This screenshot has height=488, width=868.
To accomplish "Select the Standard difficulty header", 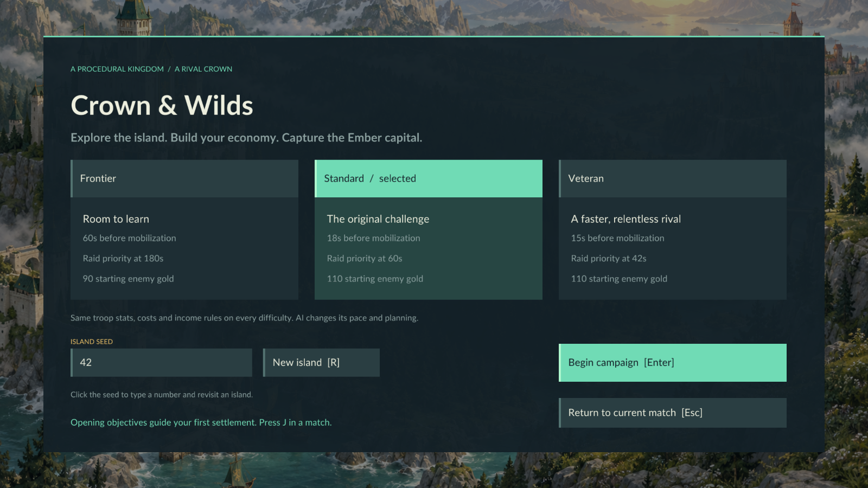I will pyautogui.click(x=429, y=178).
